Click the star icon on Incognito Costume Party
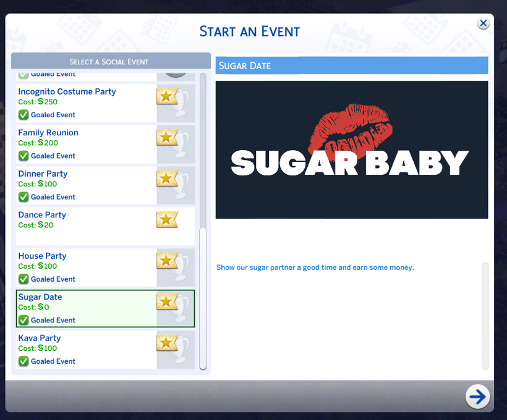This screenshot has height=420, width=507. pyautogui.click(x=167, y=96)
